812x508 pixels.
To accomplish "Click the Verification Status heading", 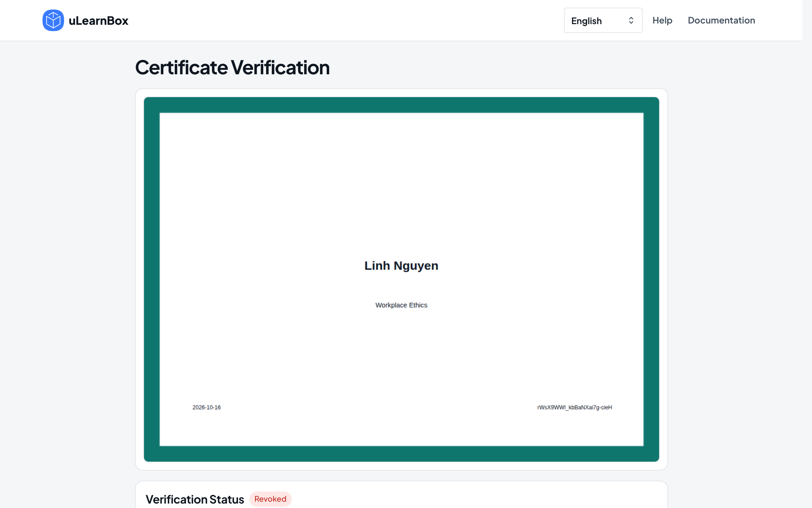I will click(x=195, y=499).
